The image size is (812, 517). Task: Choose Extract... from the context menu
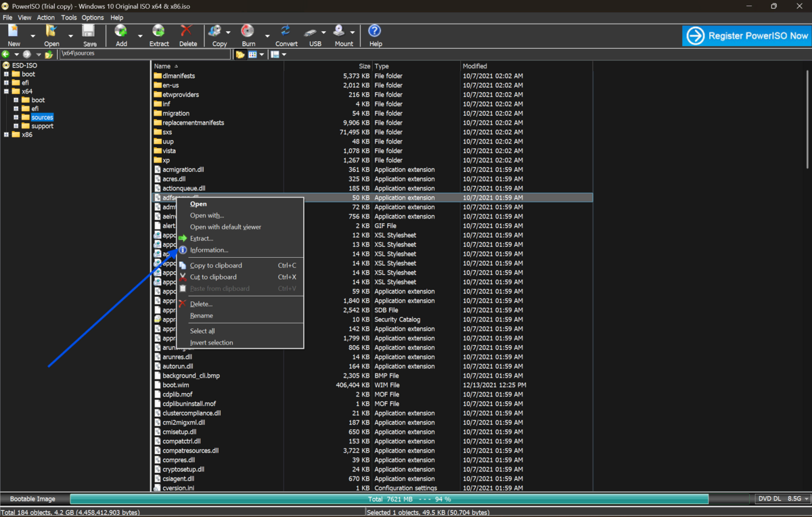pyautogui.click(x=201, y=239)
